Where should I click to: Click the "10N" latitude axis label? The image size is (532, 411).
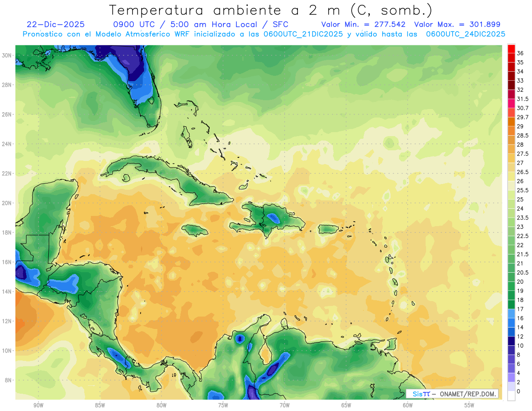[x=7, y=350]
